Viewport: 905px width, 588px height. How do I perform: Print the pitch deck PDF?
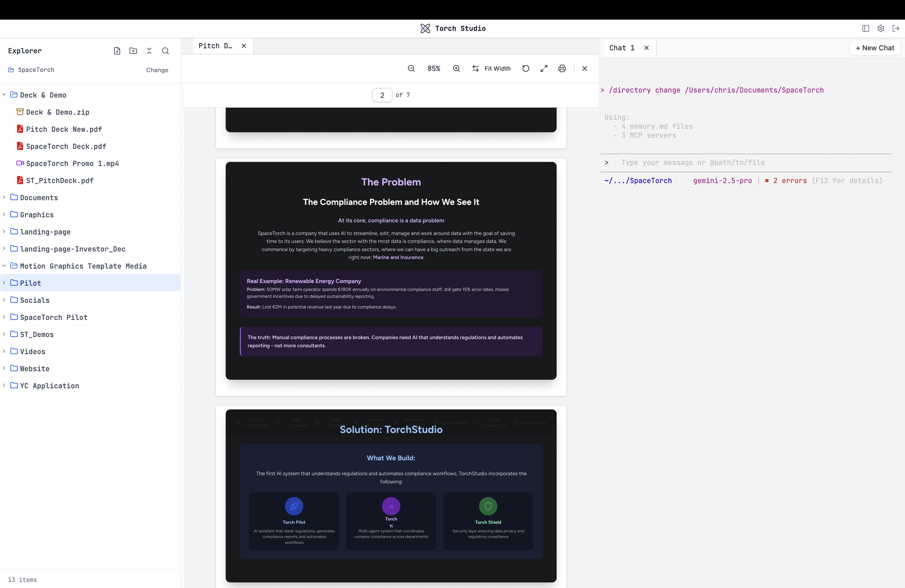[x=562, y=68]
